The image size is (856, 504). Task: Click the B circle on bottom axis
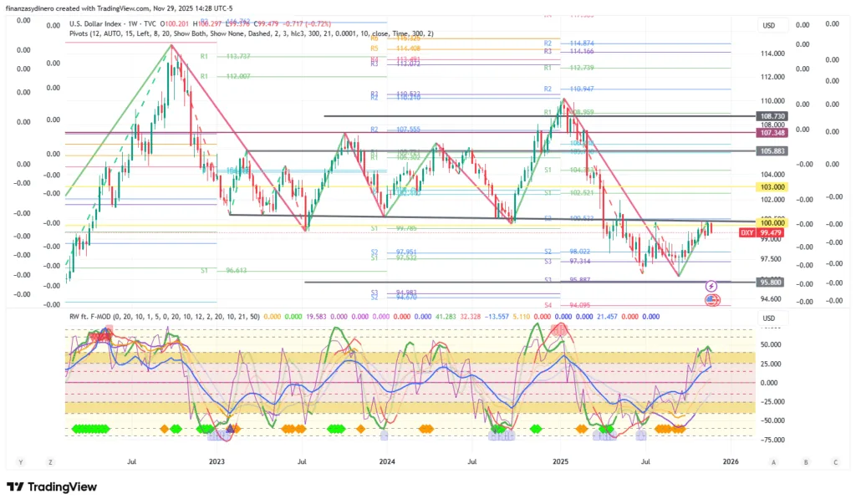pos(805,461)
